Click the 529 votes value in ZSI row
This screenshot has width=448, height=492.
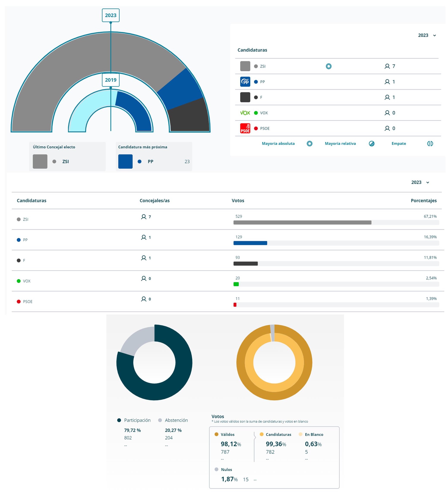pos(238,216)
